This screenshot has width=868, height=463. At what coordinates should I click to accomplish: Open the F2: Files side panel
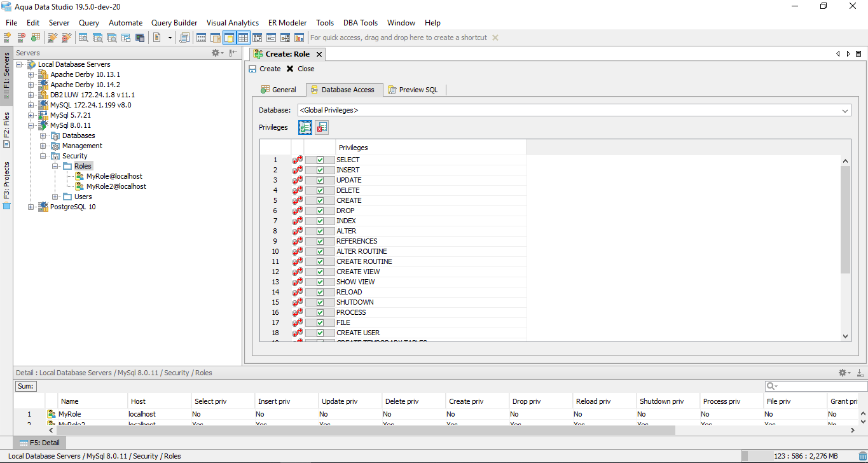click(6, 130)
